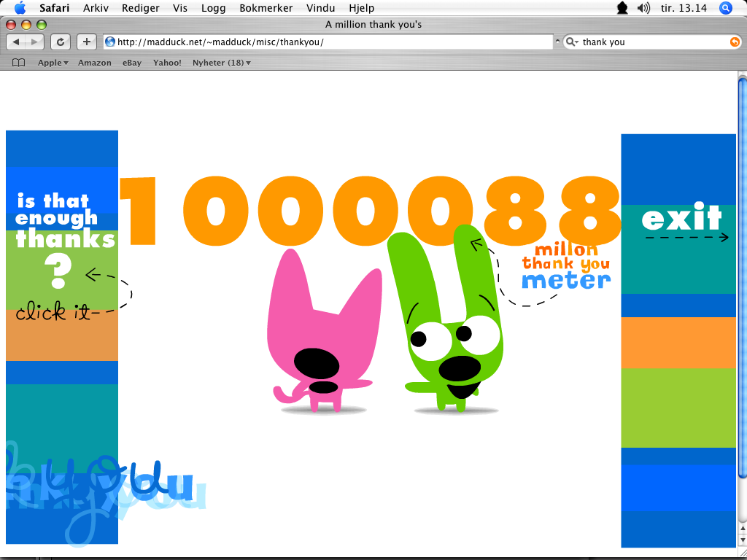Open the eBay bookmark
Screen dimensions: 747x560
[x=132, y=63]
